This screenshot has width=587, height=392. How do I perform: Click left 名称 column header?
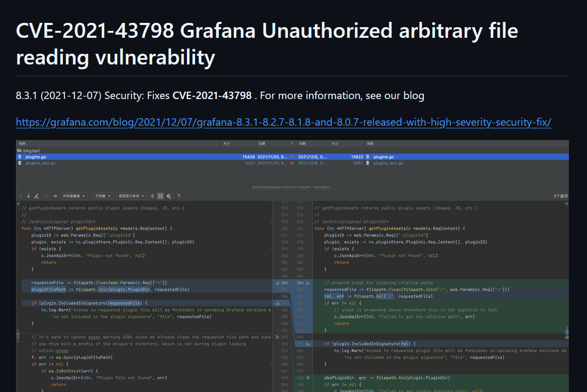(22, 143)
